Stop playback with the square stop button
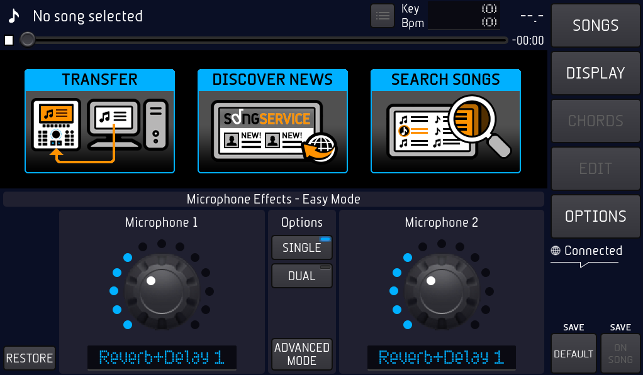The image size is (644, 376). pos(9,40)
